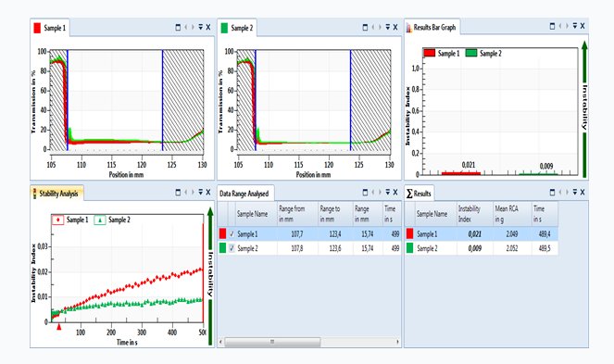Click the Range from in mm column header
The image size is (614, 364).
[x=297, y=214]
